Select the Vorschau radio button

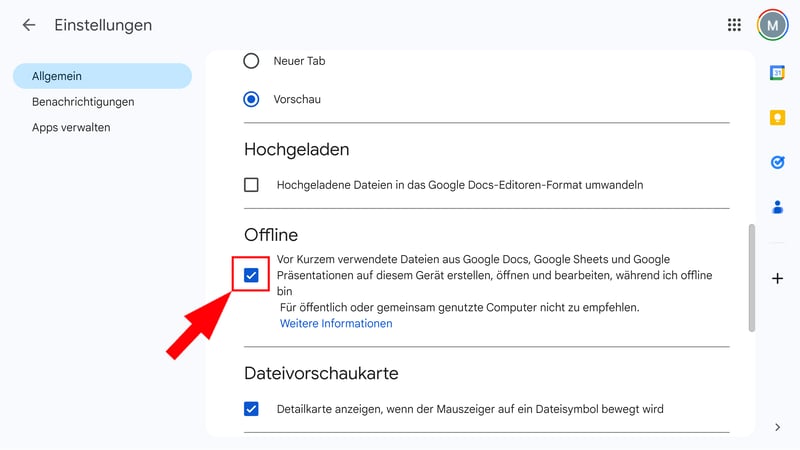click(251, 99)
